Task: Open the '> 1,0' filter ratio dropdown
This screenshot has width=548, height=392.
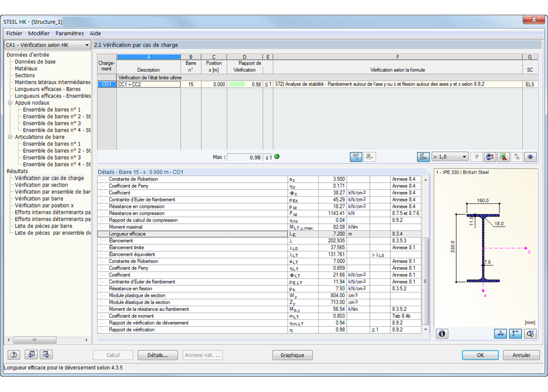Action: 450,157
